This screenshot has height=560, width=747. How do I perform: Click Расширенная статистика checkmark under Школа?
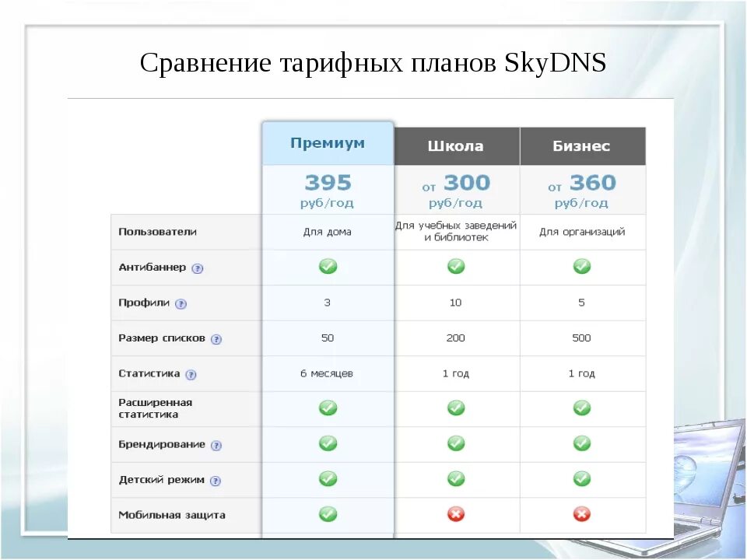pos(456,408)
